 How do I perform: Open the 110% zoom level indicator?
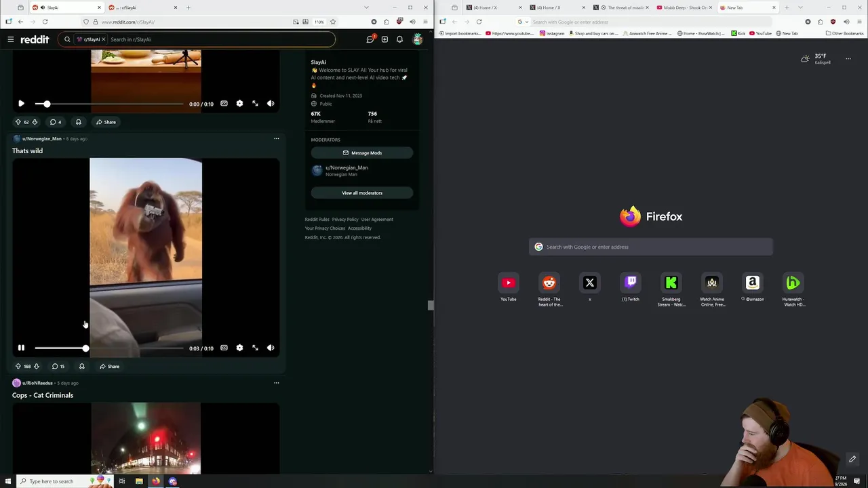319,22
